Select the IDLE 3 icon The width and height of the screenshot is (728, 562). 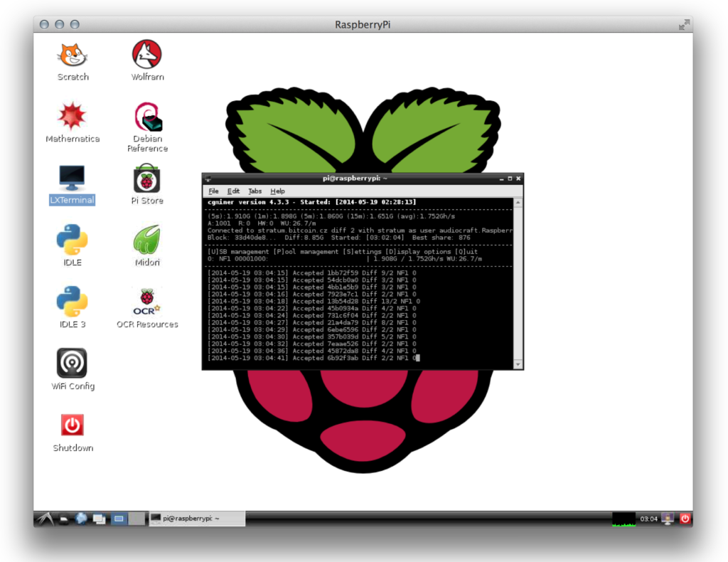(72, 307)
